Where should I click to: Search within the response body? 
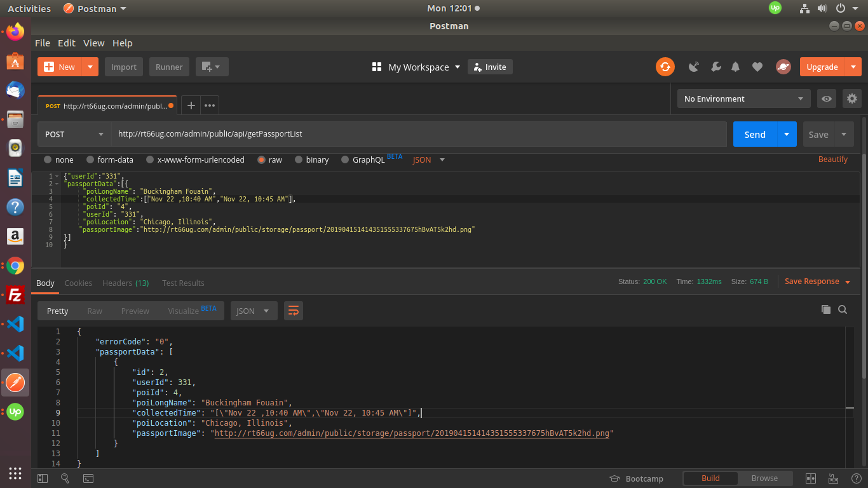pyautogui.click(x=843, y=309)
